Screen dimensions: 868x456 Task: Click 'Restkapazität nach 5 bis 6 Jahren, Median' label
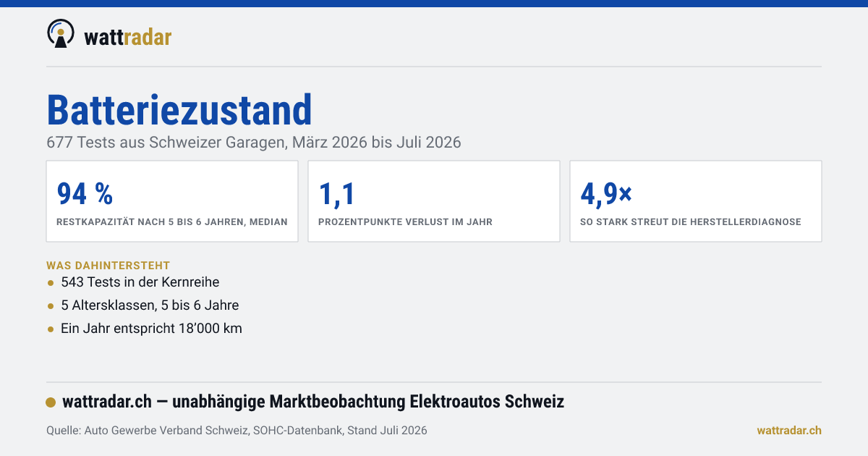pos(172,222)
